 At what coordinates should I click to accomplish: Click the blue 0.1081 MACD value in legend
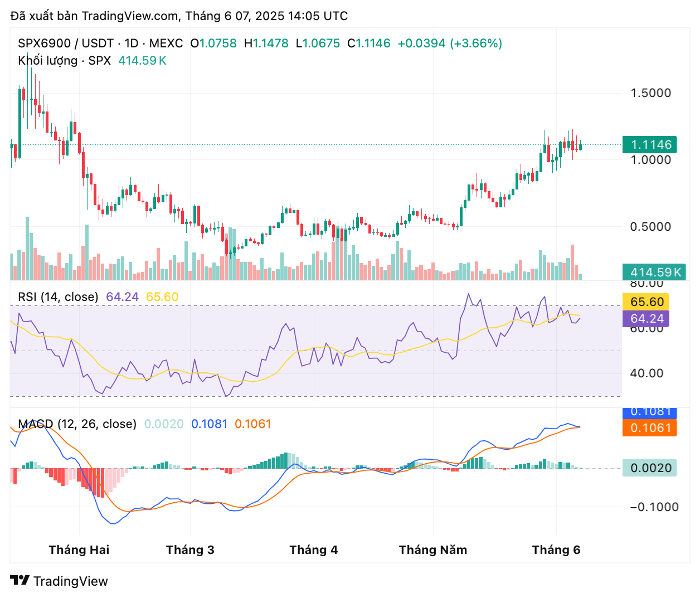pyautogui.click(x=209, y=424)
